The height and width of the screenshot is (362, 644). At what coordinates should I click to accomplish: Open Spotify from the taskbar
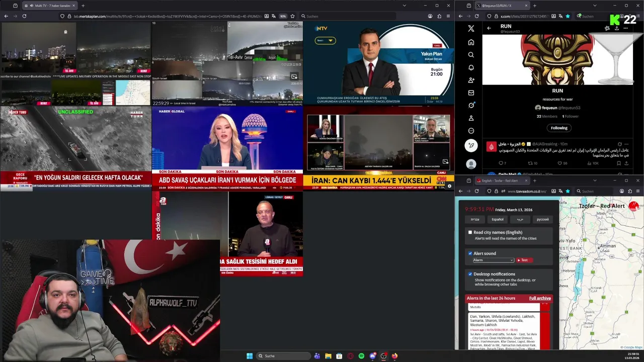click(x=361, y=356)
